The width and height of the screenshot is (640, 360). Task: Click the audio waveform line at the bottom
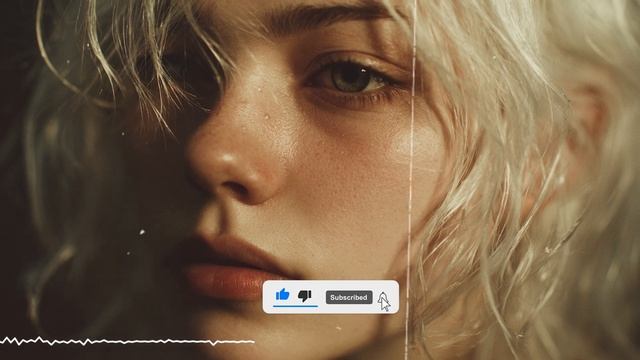point(127,341)
